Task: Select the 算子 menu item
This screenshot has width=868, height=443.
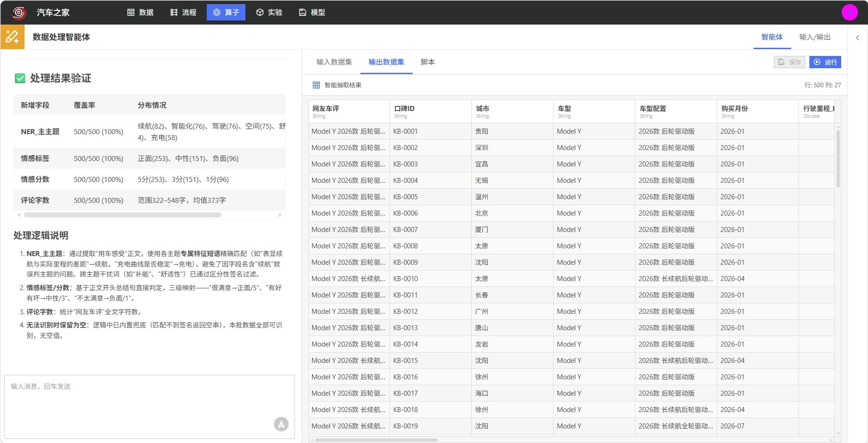Action: pos(226,12)
